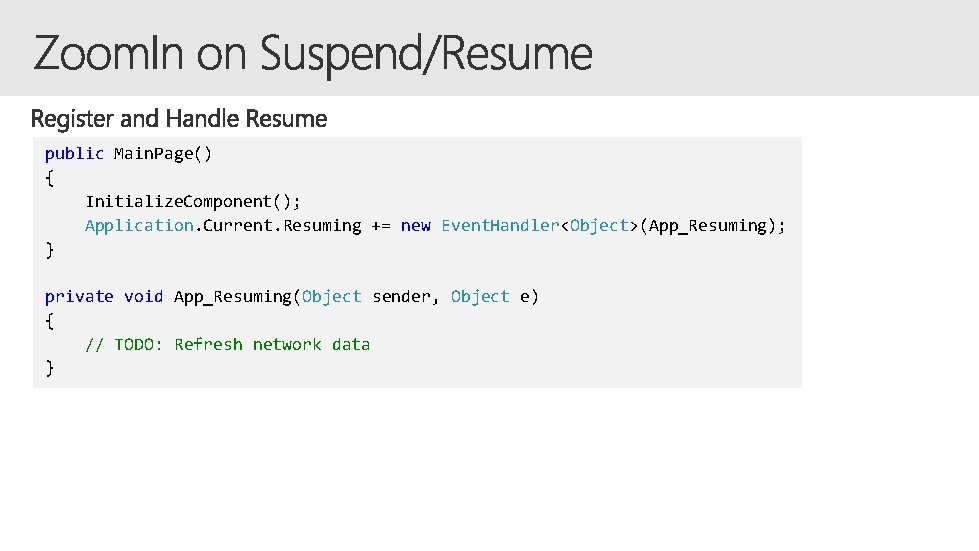Click Object inside the EventHandler angle brackets
The width and height of the screenshot is (979, 551).
[x=599, y=225]
